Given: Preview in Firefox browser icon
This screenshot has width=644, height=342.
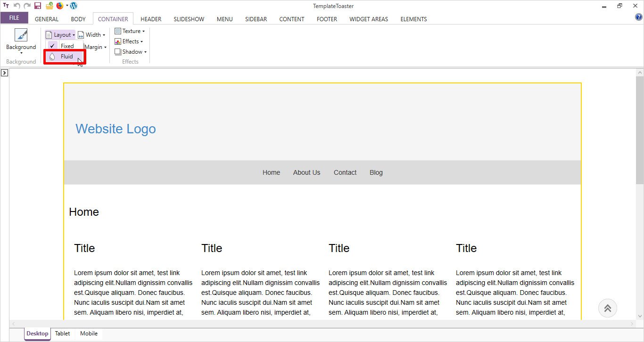Looking at the screenshot, I should click(60, 6).
